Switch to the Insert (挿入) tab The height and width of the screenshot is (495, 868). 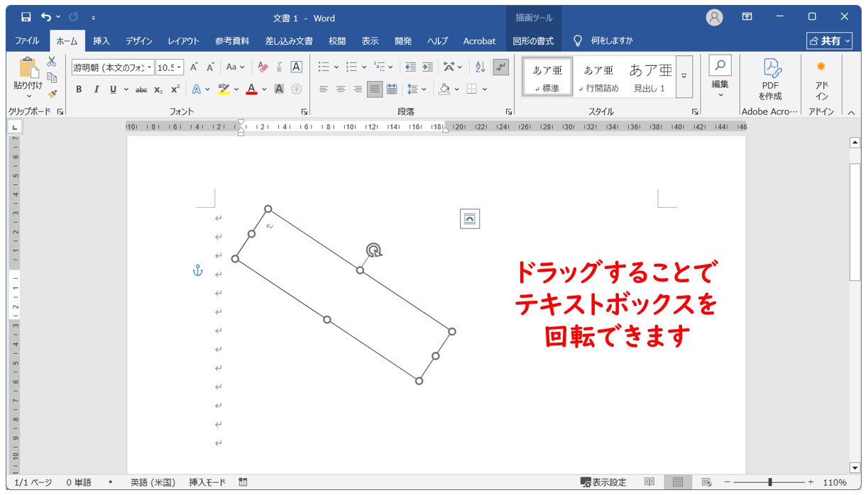pos(101,41)
